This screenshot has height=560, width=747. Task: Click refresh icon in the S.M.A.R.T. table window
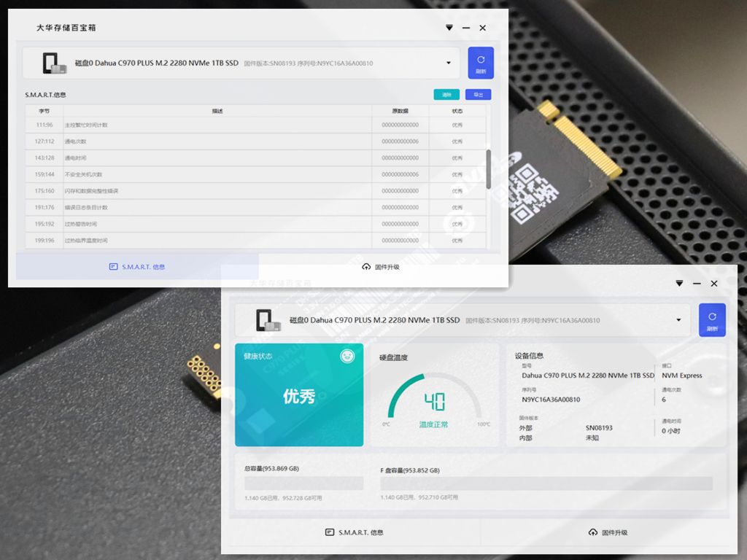tap(481, 60)
